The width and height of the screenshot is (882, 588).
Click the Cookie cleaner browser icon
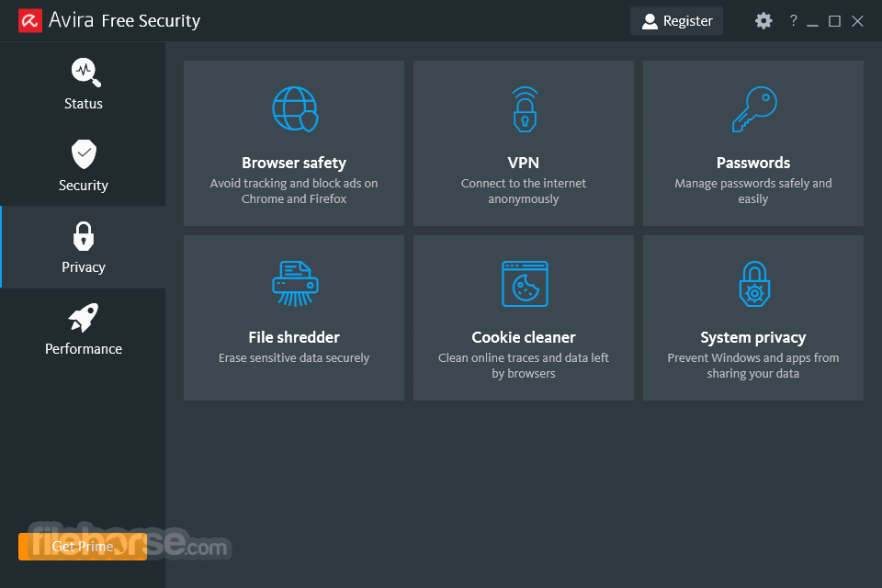click(525, 284)
